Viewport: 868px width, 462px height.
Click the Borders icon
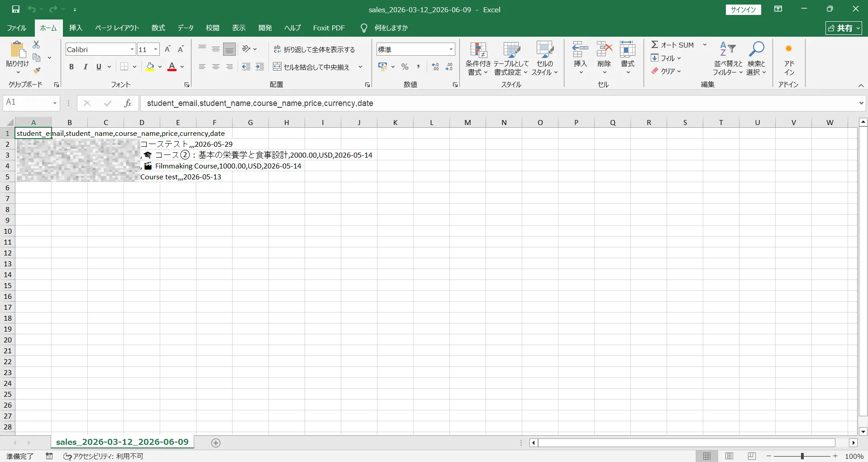(x=124, y=67)
